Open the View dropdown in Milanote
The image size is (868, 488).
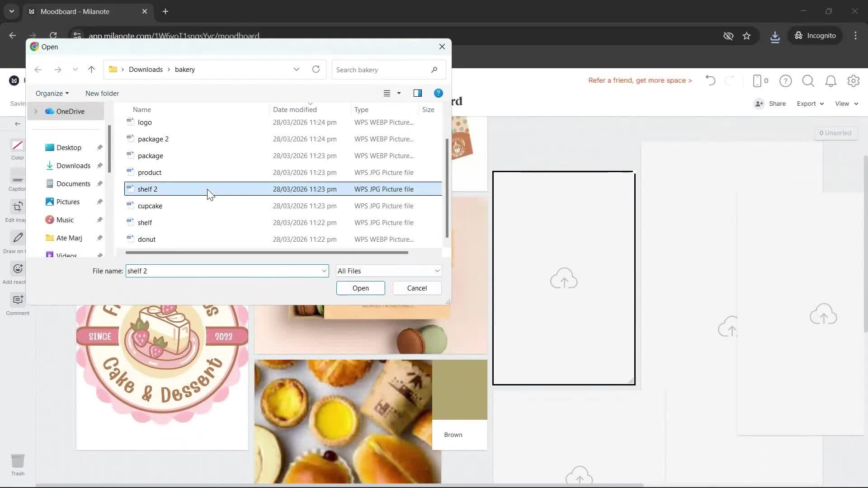click(x=845, y=103)
